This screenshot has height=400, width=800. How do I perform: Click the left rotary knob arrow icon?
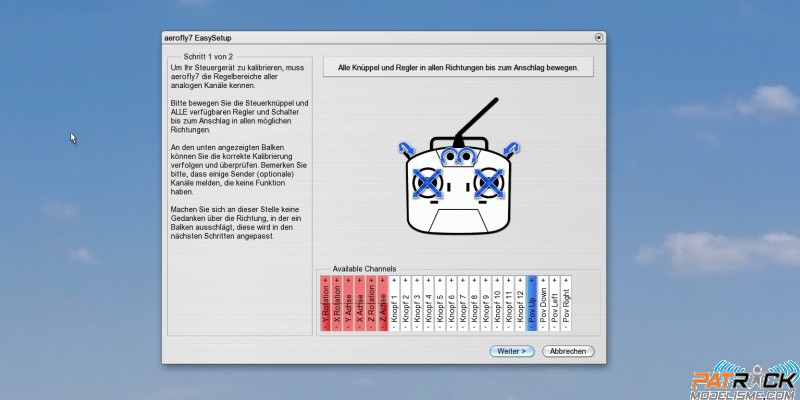click(x=449, y=156)
